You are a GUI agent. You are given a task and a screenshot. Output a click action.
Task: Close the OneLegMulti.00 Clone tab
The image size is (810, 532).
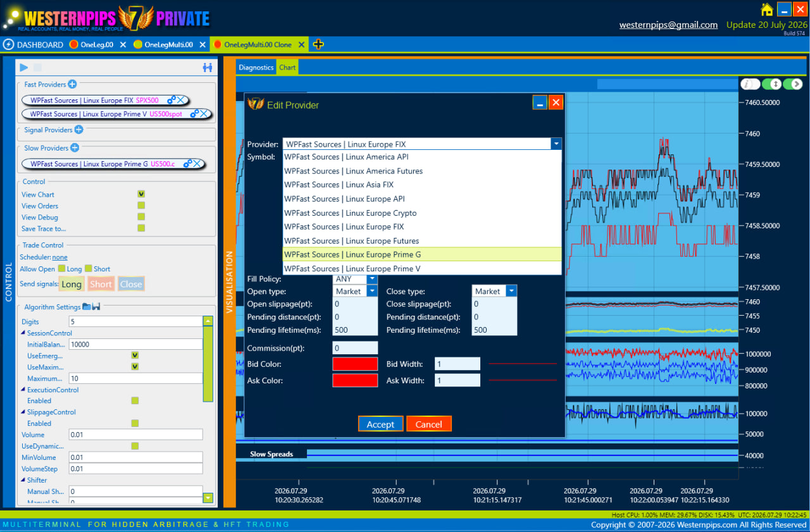click(x=301, y=45)
